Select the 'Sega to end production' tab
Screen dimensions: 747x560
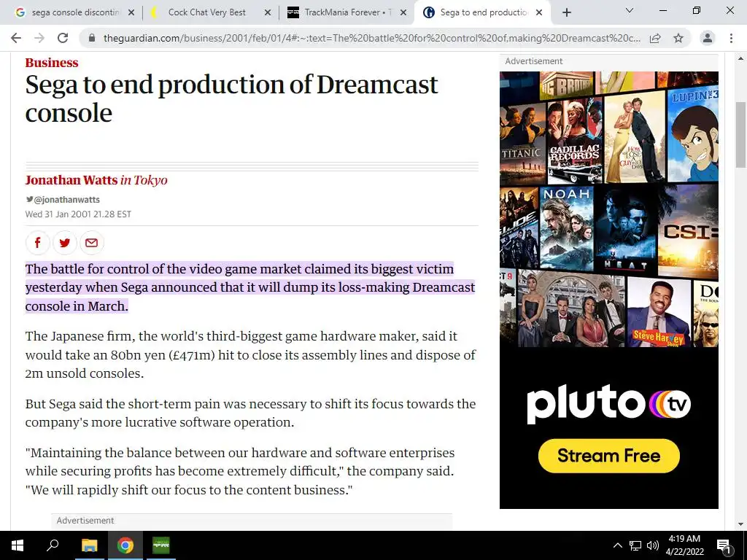click(483, 12)
